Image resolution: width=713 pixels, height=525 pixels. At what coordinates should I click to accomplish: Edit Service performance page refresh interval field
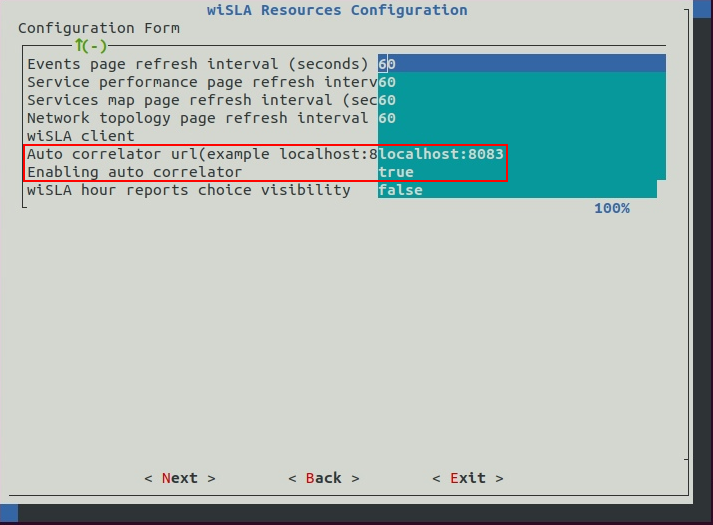522,82
